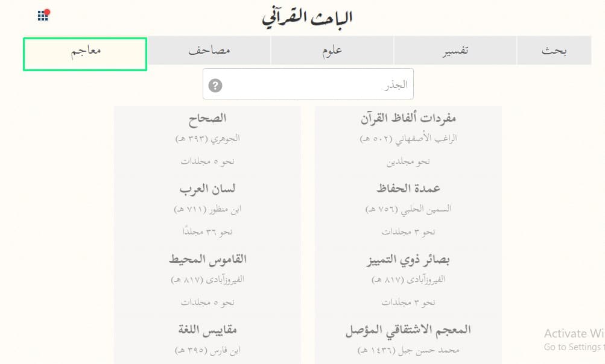Open بصائر ذوي التمييز dictionary

(x=408, y=260)
